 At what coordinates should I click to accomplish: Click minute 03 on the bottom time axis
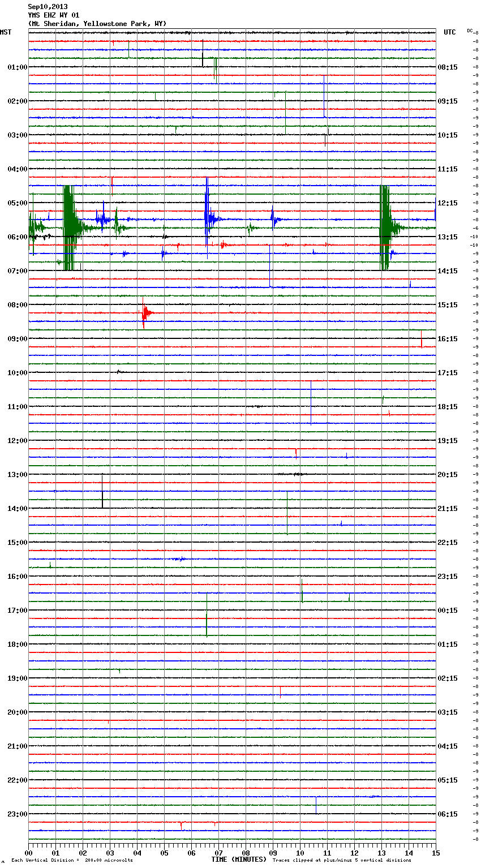[x=110, y=853]
